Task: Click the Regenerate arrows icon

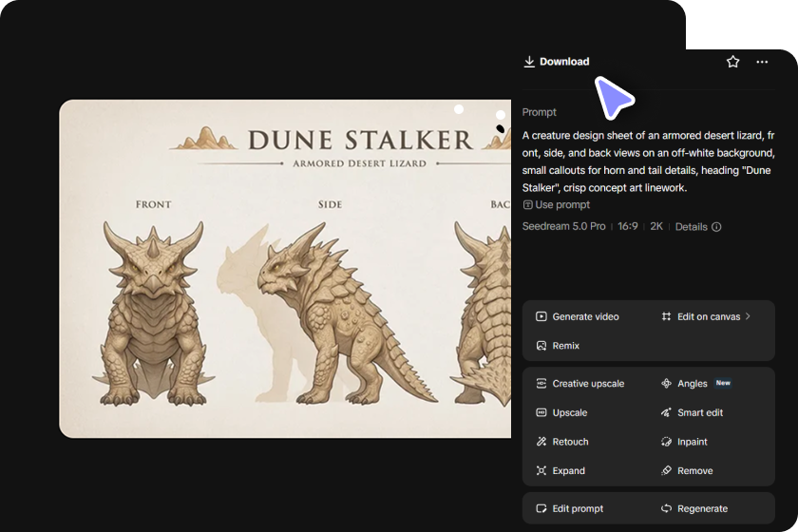Action: click(x=666, y=508)
